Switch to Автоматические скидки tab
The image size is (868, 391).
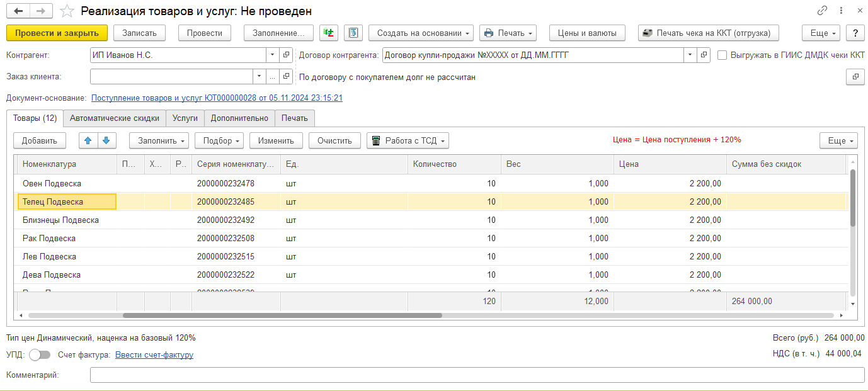[x=115, y=118]
